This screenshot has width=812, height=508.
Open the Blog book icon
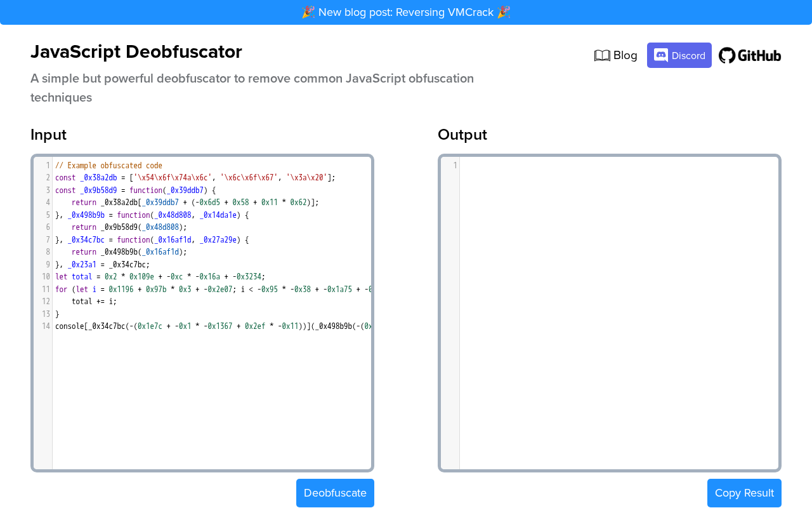click(x=602, y=55)
